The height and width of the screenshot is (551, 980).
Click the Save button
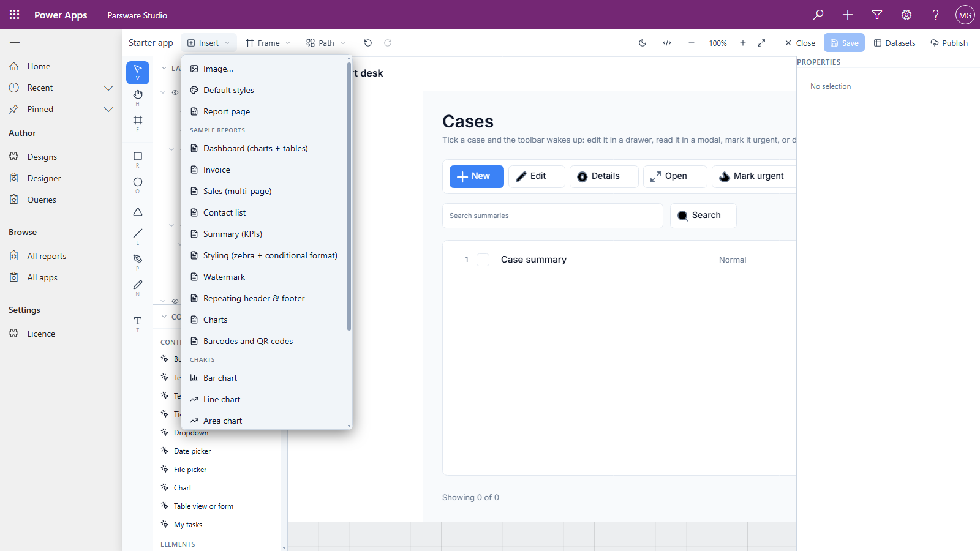coord(844,43)
